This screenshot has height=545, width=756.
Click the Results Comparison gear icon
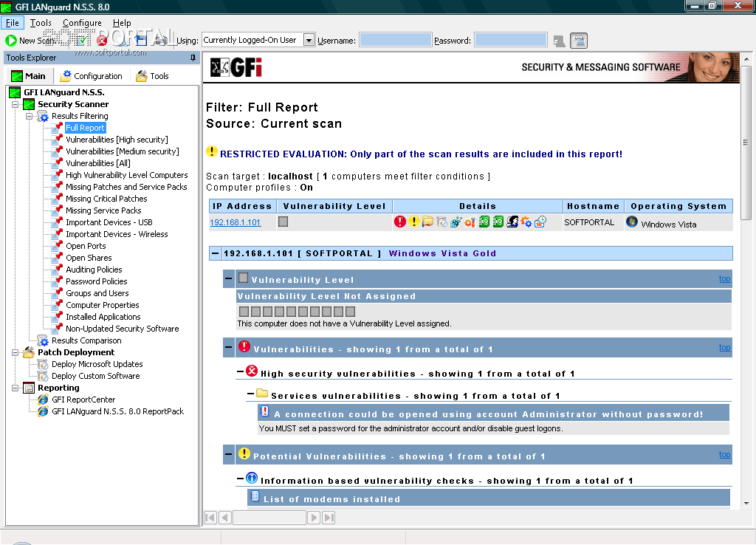point(43,340)
